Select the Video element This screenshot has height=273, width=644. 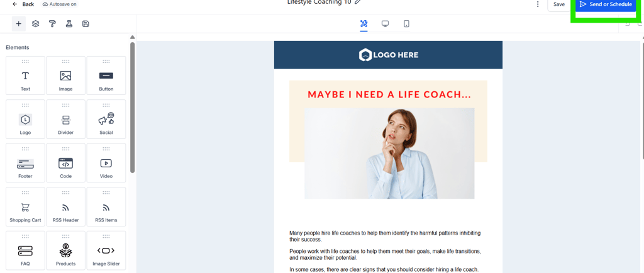[106, 162]
